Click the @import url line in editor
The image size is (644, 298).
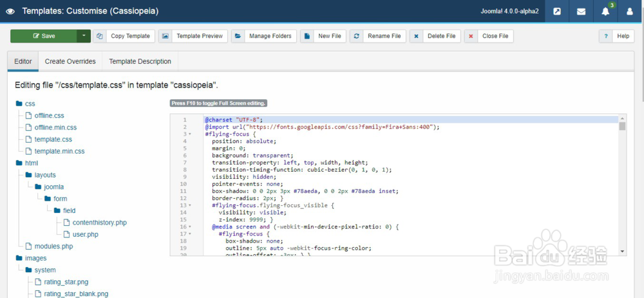pyautogui.click(x=323, y=127)
